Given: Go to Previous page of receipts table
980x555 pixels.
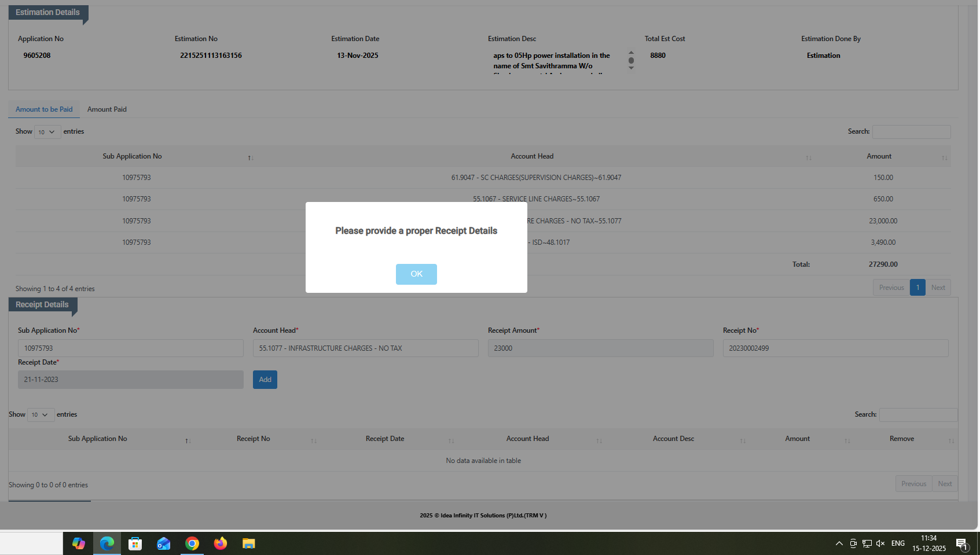Looking at the screenshot, I should point(913,484).
